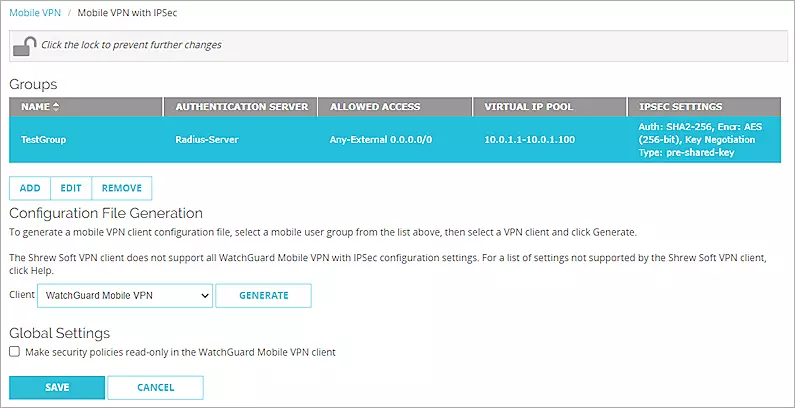Click the Radius-Server table cell
Screen dimensions: 795x408
pos(240,139)
